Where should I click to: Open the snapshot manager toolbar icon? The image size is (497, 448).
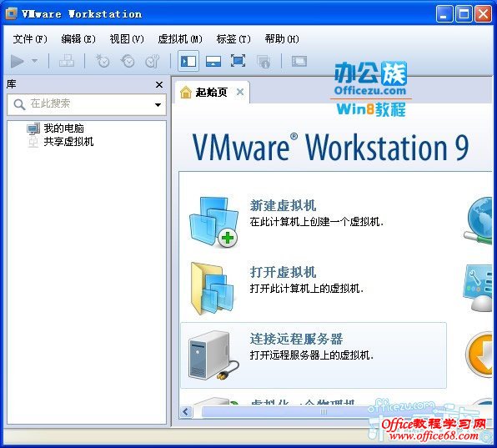coord(152,61)
